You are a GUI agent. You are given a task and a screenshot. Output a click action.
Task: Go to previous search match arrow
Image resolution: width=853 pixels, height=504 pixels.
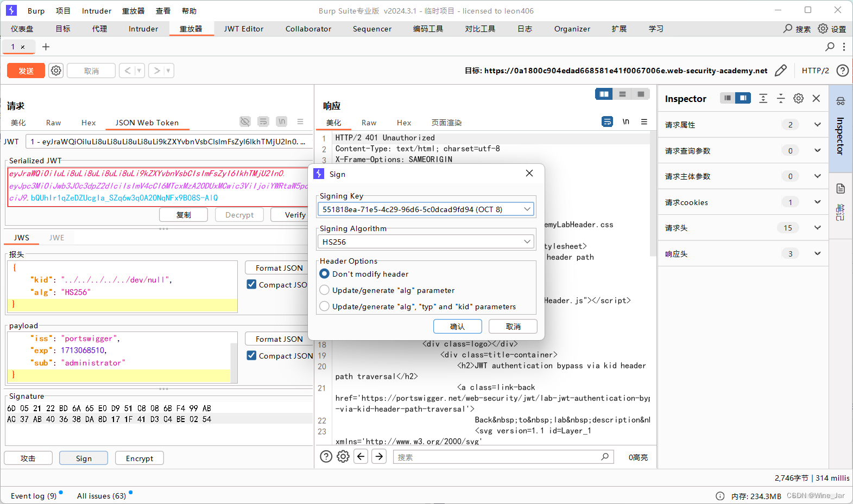[x=361, y=456]
